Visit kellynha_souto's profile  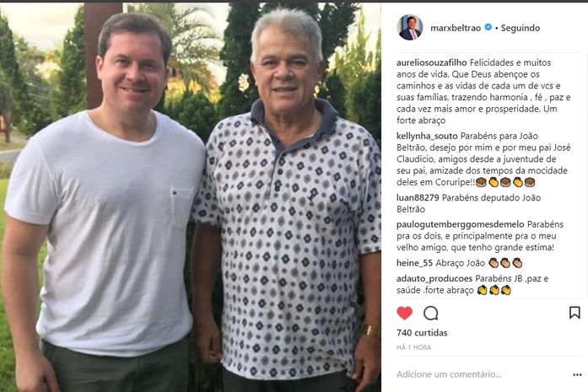pos(427,136)
